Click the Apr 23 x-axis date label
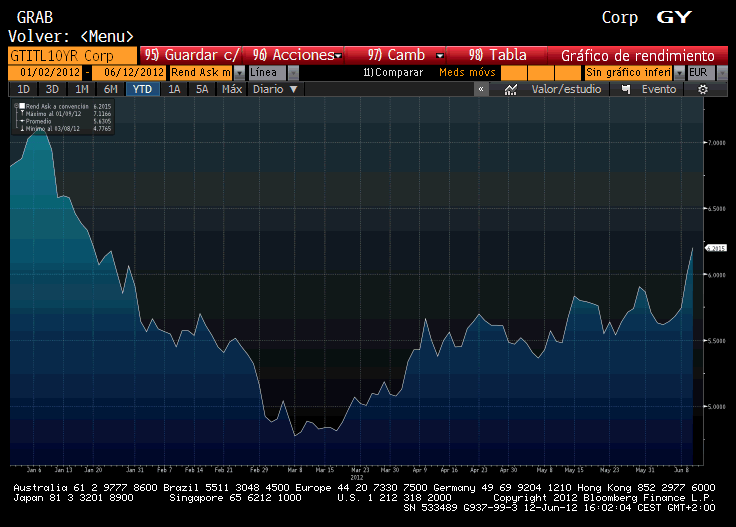The height and width of the screenshot is (527, 736). 479,470
